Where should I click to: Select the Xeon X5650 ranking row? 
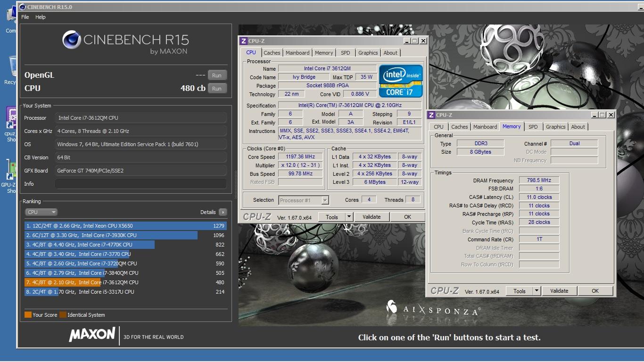click(x=125, y=226)
